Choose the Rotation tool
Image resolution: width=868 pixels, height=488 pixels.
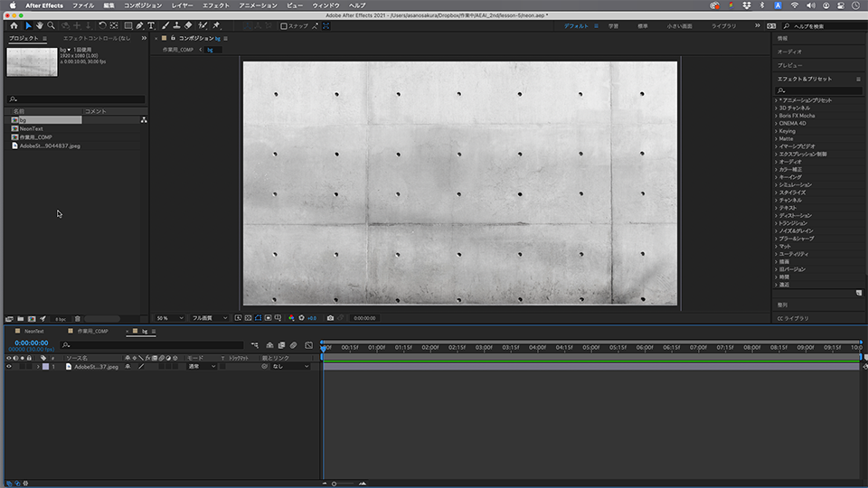pyautogui.click(x=101, y=25)
